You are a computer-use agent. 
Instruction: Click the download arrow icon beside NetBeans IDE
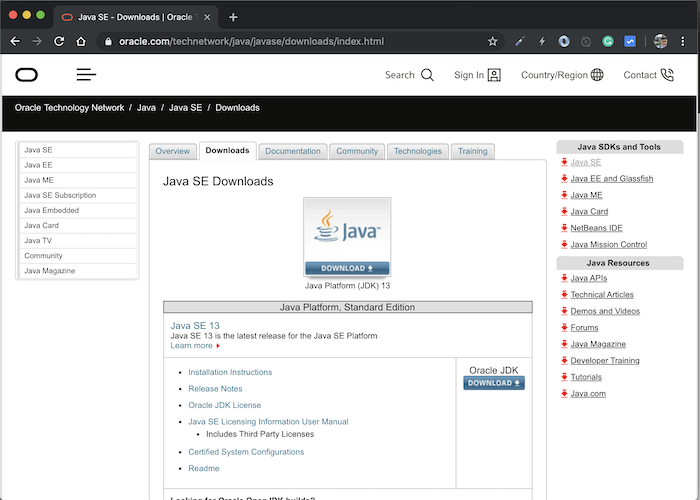click(564, 228)
